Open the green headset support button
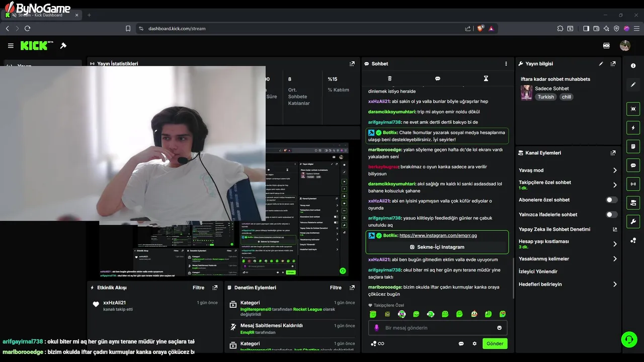 pos(629,339)
